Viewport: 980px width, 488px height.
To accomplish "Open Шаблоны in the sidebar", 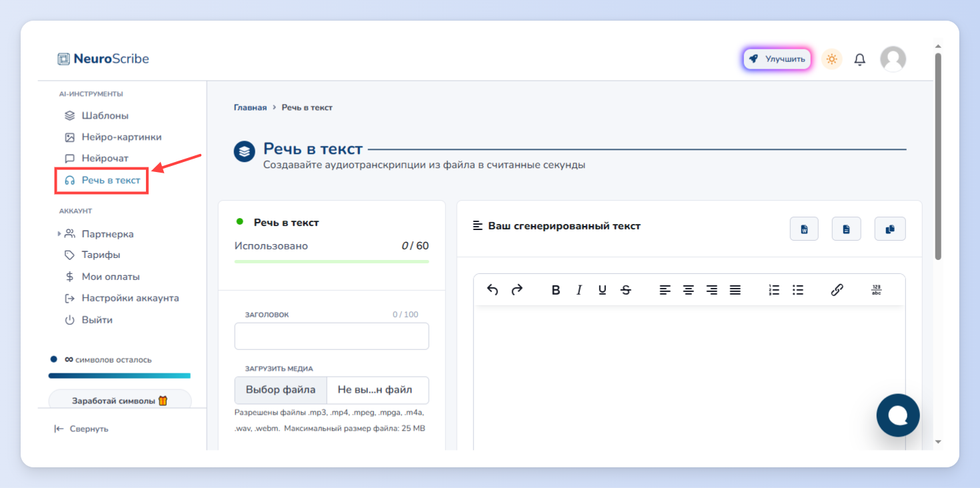I will (x=97, y=115).
